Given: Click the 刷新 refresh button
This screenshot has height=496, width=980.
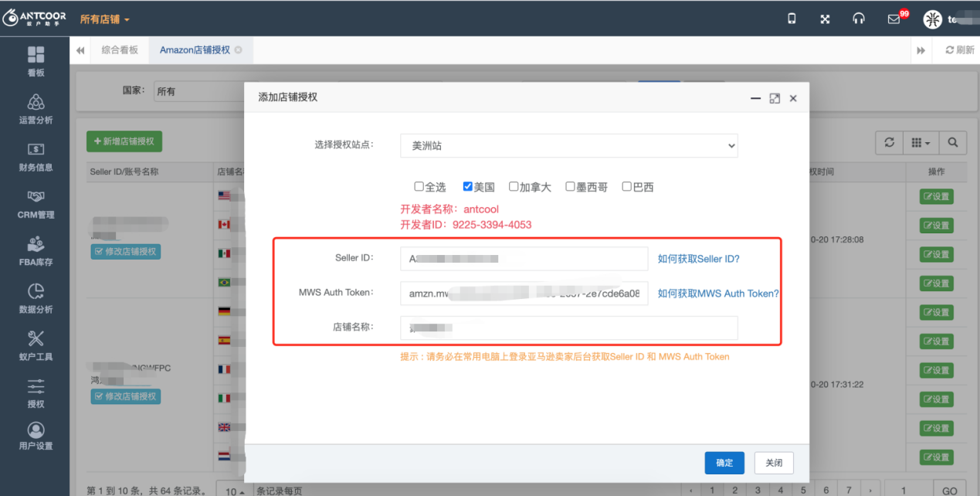Looking at the screenshot, I should click(960, 49).
